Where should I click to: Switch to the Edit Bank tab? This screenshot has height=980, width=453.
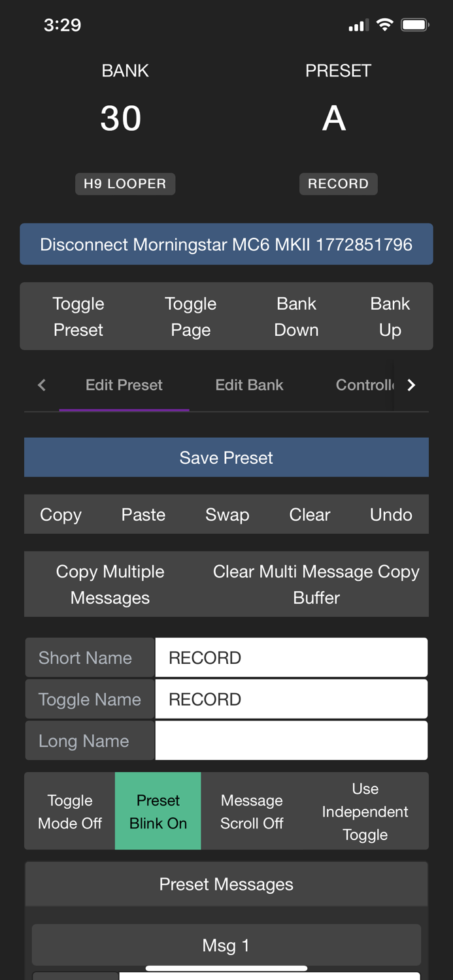pyautogui.click(x=249, y=385)
